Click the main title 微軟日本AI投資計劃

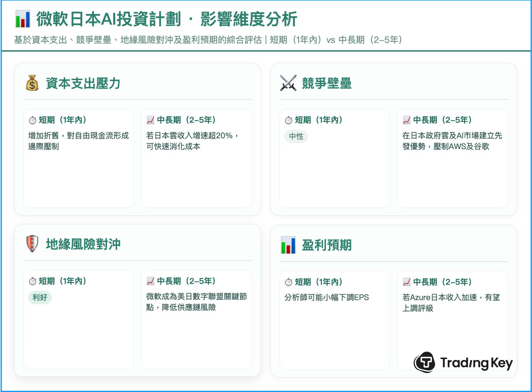tap(108, 19)
